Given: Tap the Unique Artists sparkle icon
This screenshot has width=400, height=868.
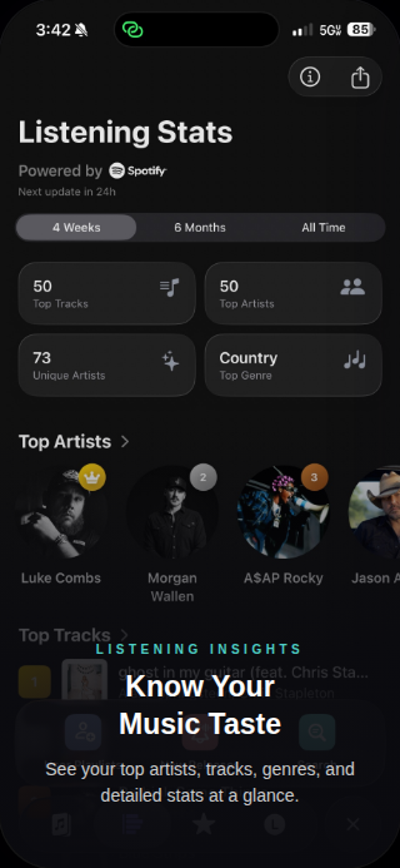Looking at the screenshot, I should click(170, 361).
